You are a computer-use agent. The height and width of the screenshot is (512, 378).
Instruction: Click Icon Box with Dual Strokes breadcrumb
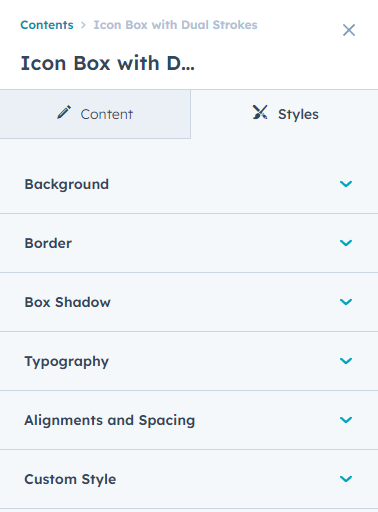tap(175, 25)
